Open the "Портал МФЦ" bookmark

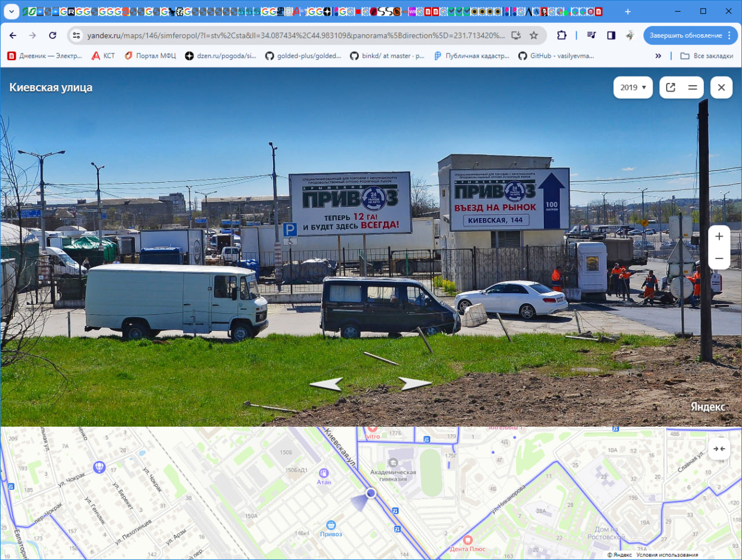[x=150, y=56]
